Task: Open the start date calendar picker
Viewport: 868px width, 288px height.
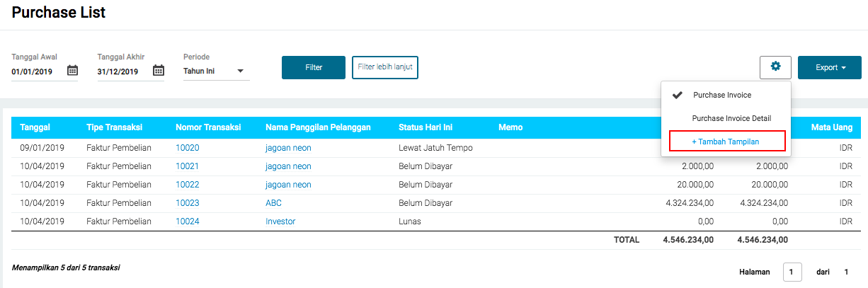Action: pos(72,71)
